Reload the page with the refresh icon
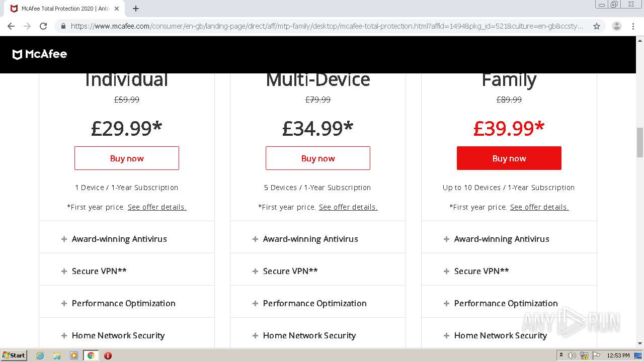 click(x=43, y=26)
